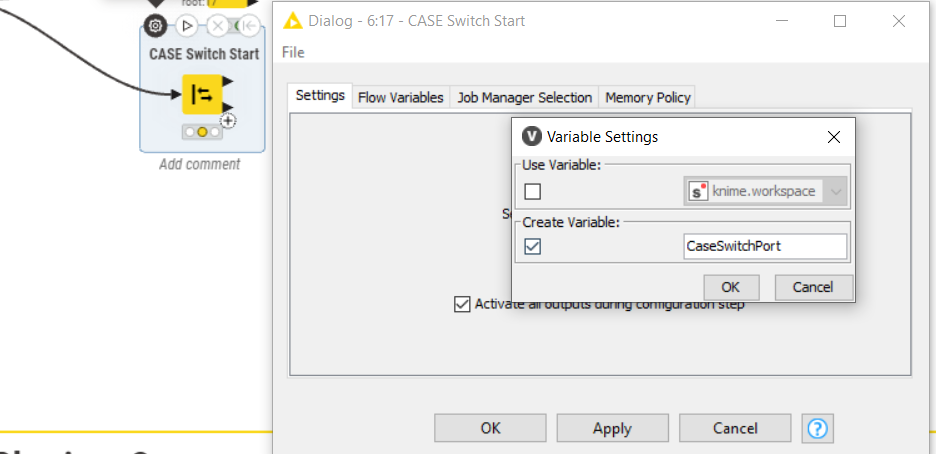
Task: Click the execute play icon on node
Action: pos(186,26)
